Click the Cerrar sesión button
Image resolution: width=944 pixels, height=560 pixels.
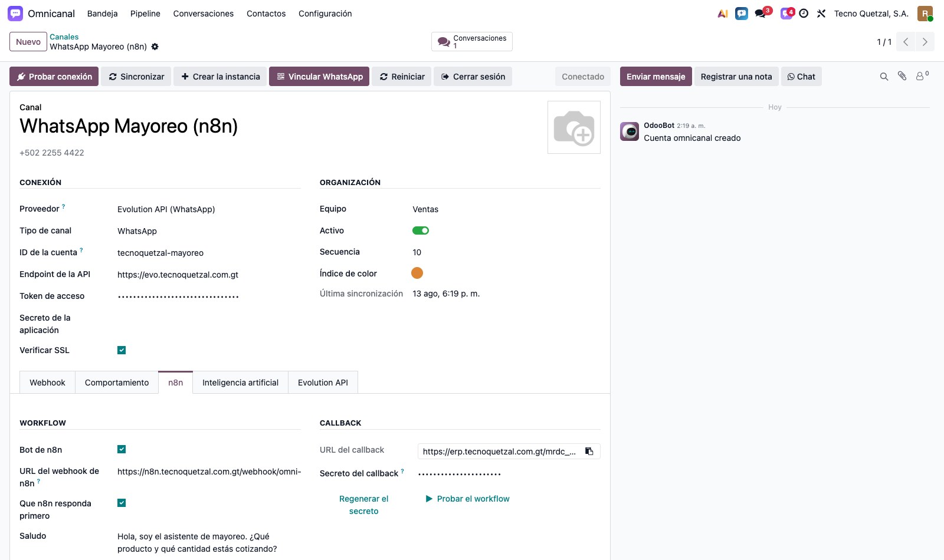tap(473, 77)
